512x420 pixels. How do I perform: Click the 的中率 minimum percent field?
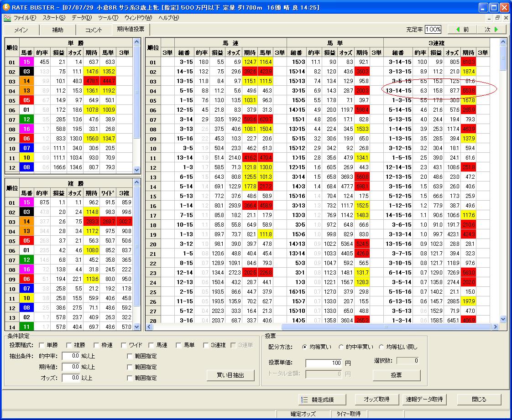[x=71, y=356]
